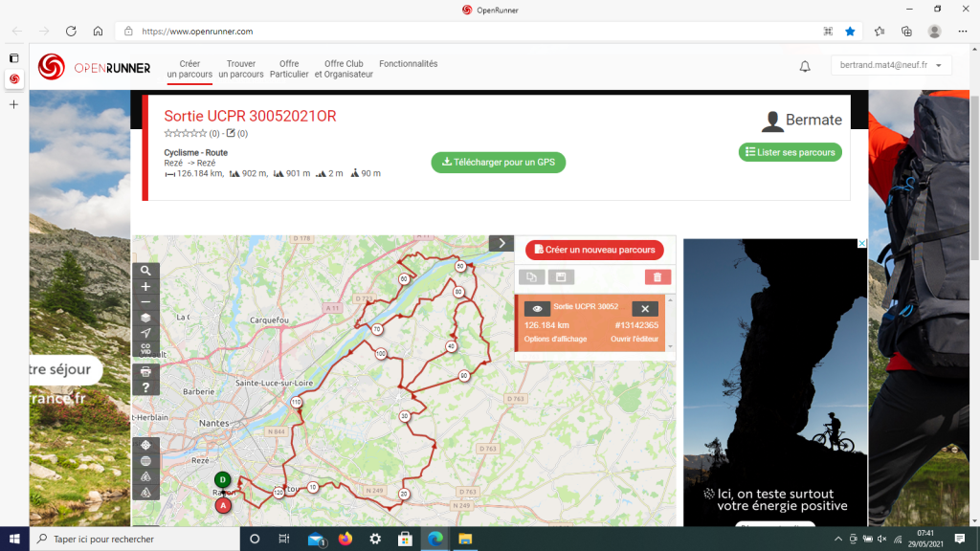Remove Sortie UCPR route with X button

(x=645, y=309)
